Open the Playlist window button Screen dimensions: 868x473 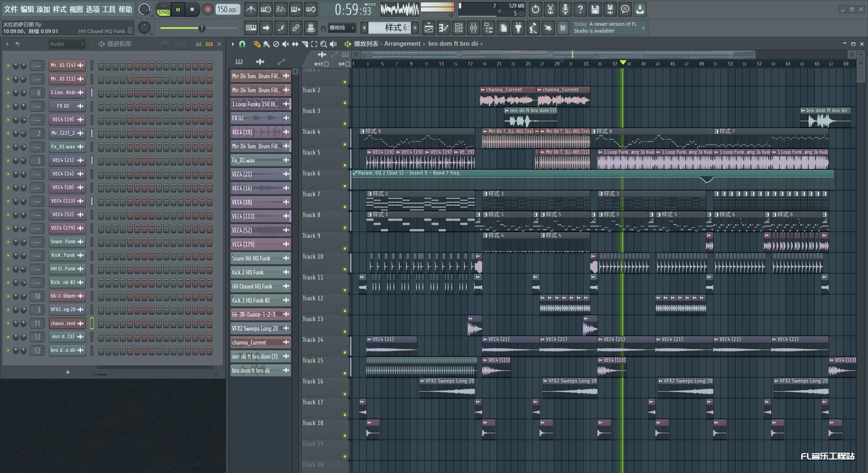point(428,28)
